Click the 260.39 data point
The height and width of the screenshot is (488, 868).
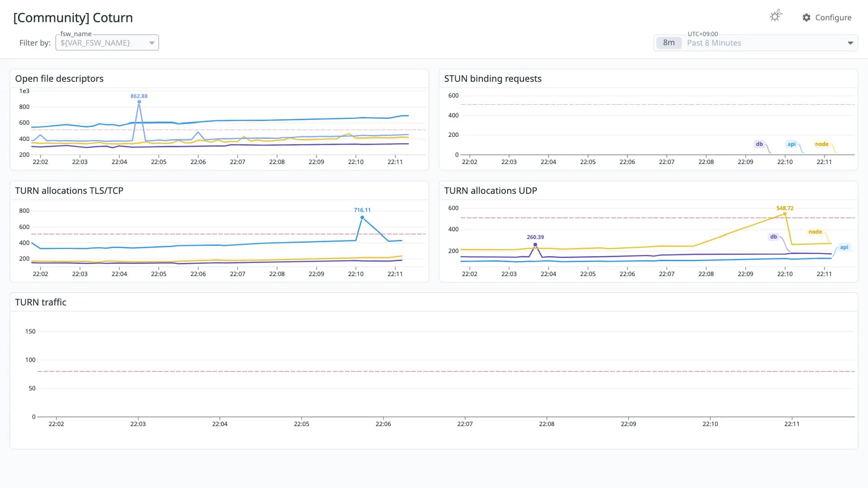tap(535, 244)
